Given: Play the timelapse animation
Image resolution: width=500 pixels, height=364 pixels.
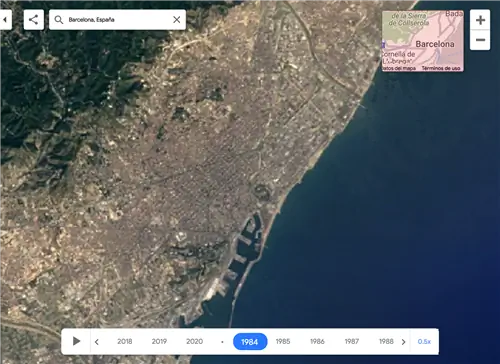Looking at the screenshot, I should [76, 341].
